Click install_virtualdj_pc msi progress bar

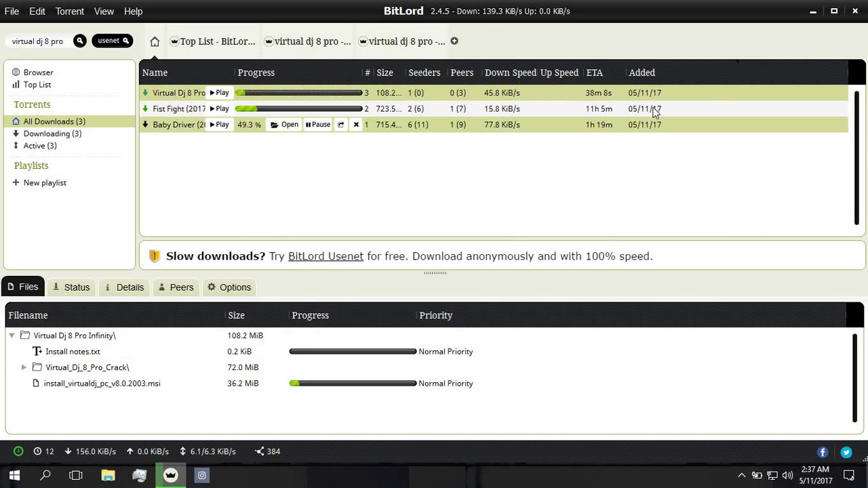pyautogui.click(x=353, y=383)
